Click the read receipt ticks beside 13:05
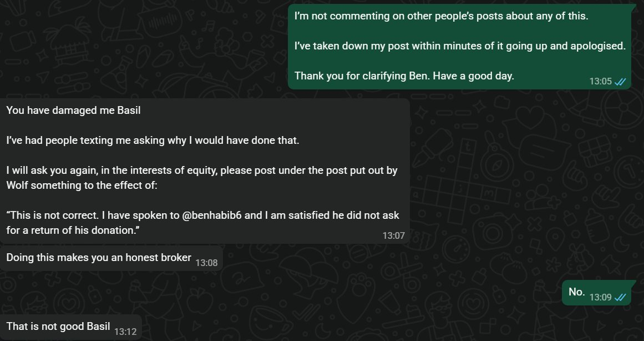 click(620, 82)
